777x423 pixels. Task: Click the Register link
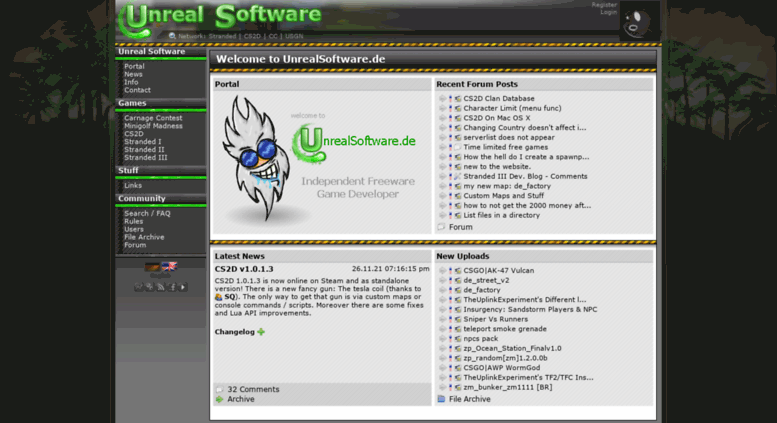[604, 5]
